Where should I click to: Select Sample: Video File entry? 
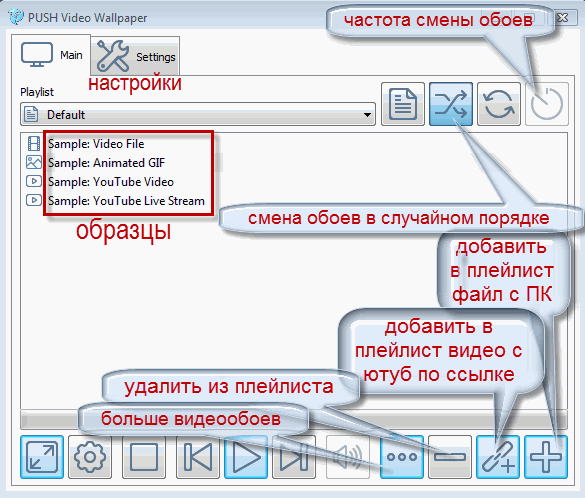[x=96, y=144]
